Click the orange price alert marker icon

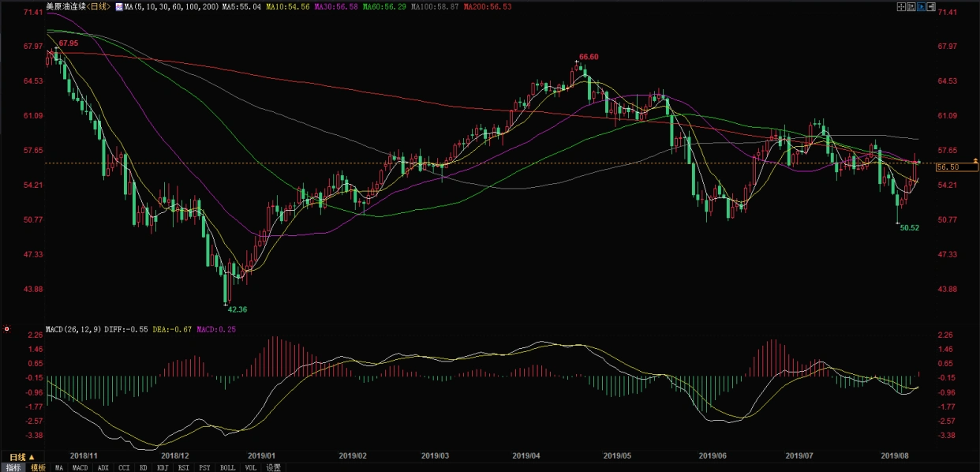tap(974, 161)
